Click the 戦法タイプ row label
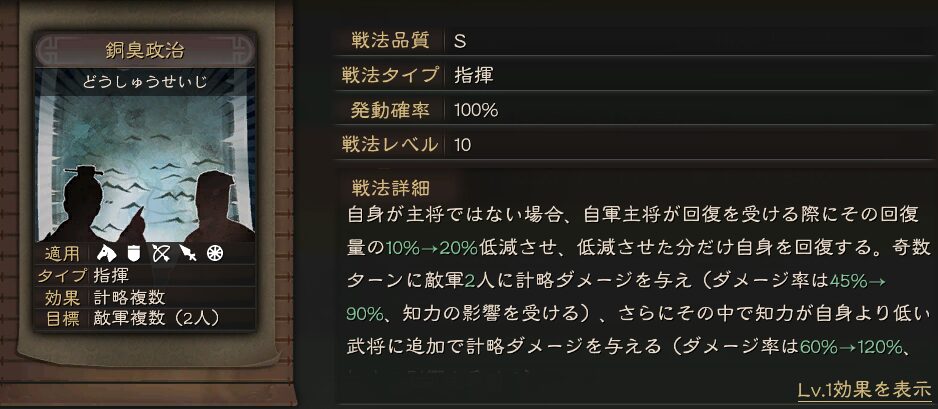938x409 pixels. [x=390, y=75]
